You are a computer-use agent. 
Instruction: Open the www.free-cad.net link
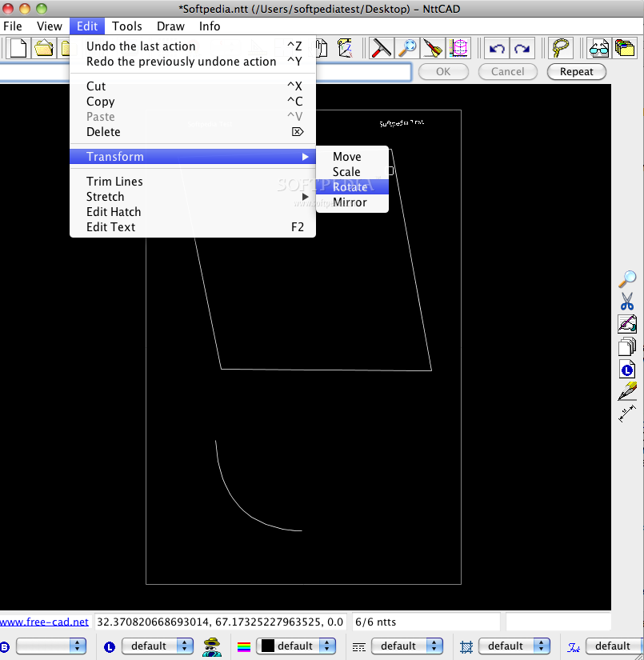click(x=44, y=622)
